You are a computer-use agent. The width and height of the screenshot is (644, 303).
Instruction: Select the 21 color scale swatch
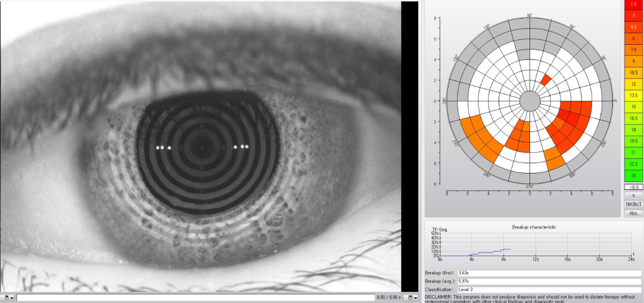pos(634,153)
